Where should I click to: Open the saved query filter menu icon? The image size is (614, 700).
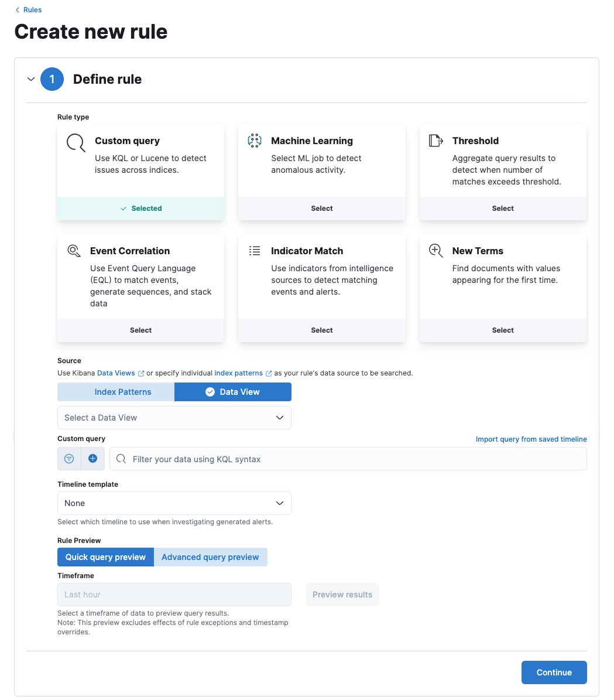(x=69, y=459)
